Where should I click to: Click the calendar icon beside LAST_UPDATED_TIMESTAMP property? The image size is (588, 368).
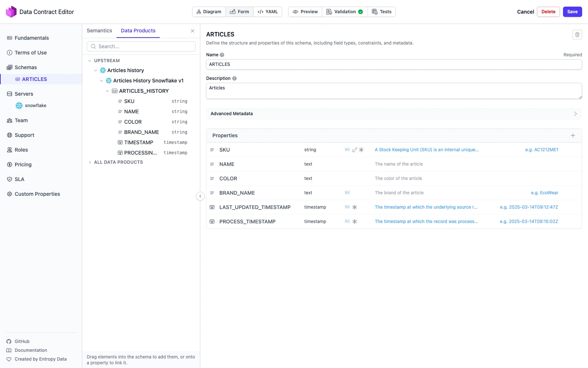212,207
